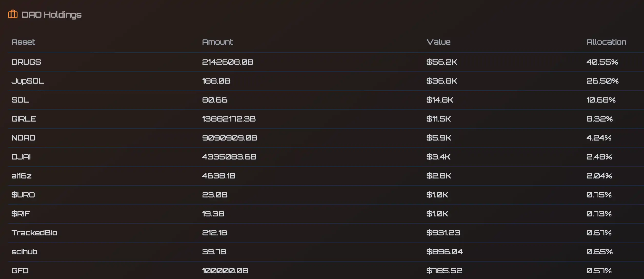Click the DRUGS value of $56.2K
The image size is (644, 279).
[x=441, y=62]
